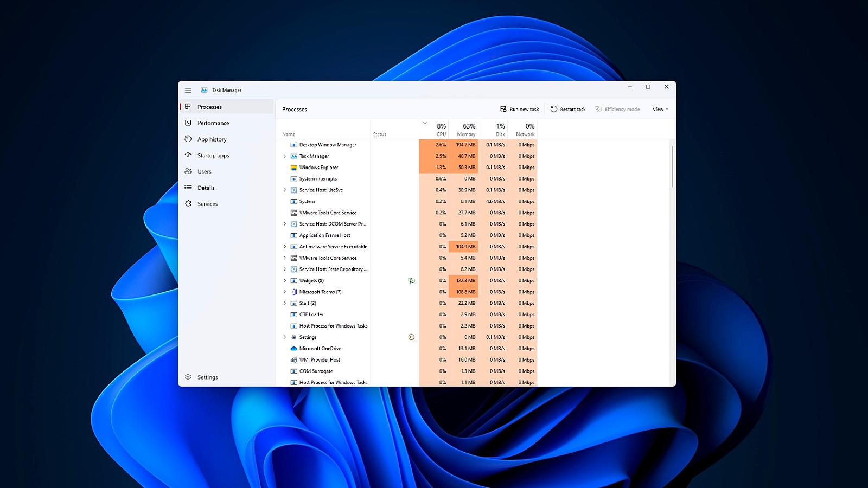Viewport: 868px width, 488px height.
Task: Click the Microsoft OneDrive cloud icon
Action: [x=293, y=349]
